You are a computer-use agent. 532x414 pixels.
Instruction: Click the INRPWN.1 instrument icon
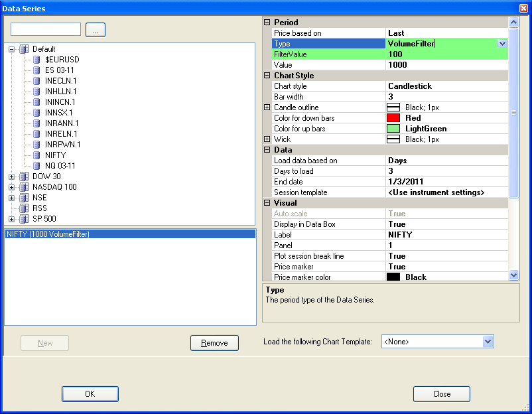[x=36, y=145]
